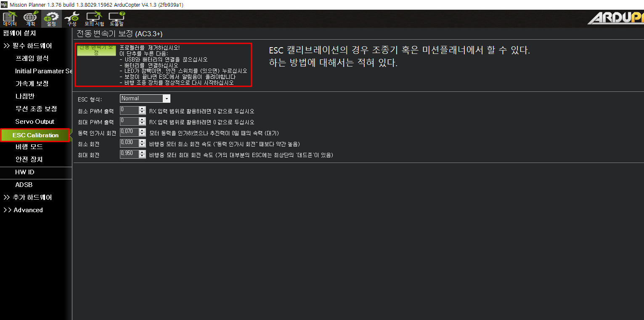Select 안전 장치 in the sidebar
This screenshot has height=320, width=644.
29,159
